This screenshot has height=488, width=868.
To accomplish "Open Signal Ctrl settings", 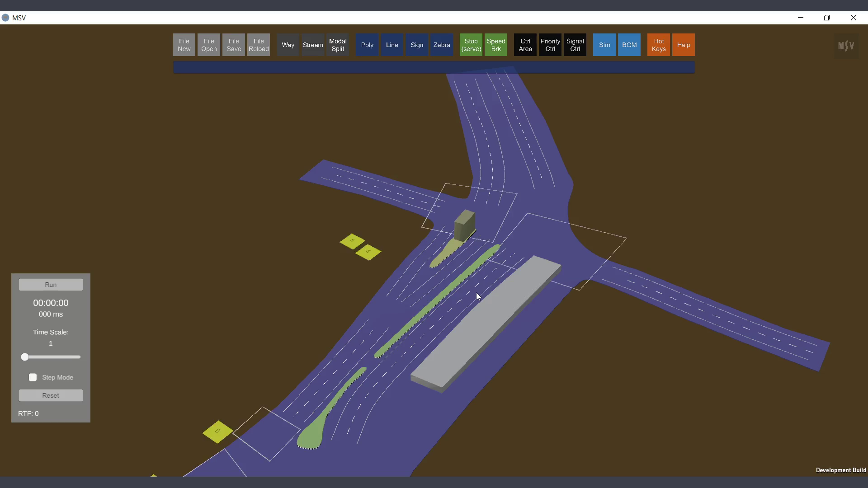I will click(575, 45).
